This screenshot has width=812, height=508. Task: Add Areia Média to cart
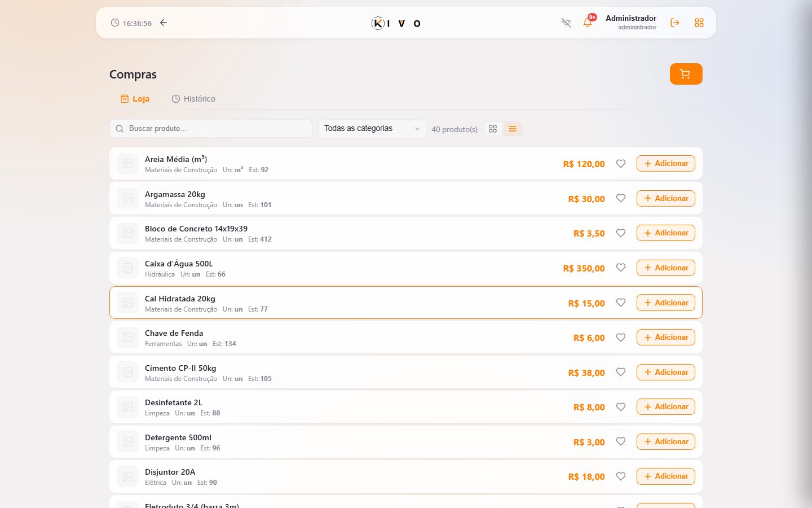(x=666, y=164)
